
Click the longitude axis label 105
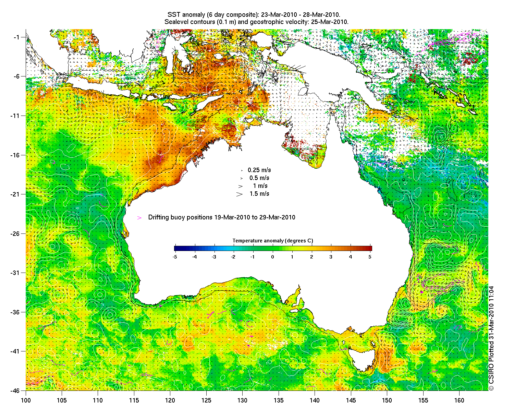[x=62, y=400]
